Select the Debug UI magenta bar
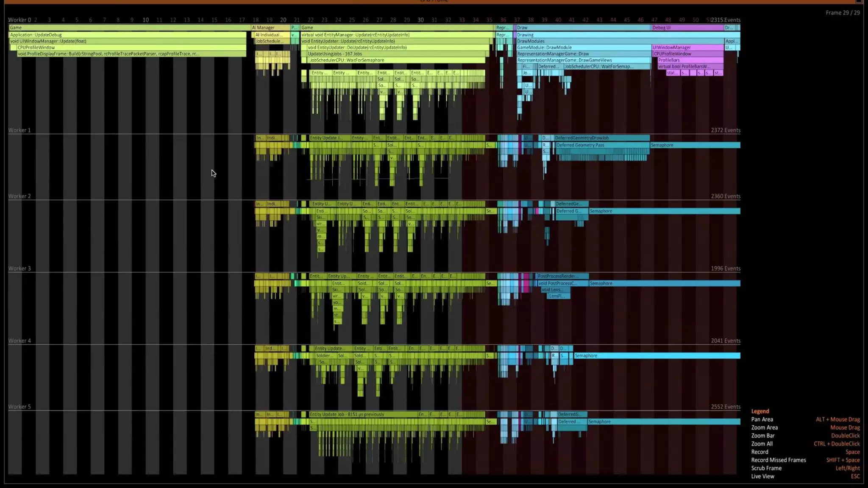The image size is (868, 488). (x=687, y=28)
